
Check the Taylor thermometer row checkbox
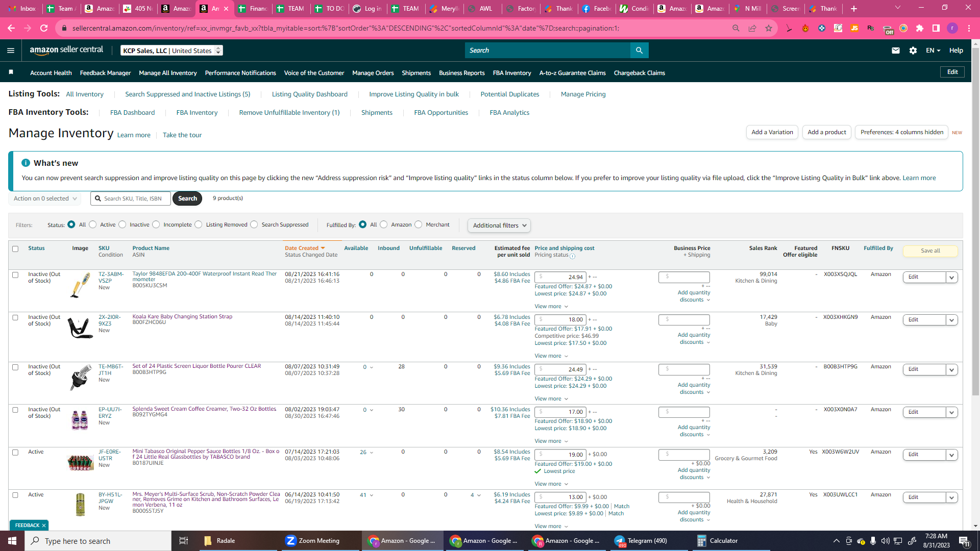tap(15, 275)
